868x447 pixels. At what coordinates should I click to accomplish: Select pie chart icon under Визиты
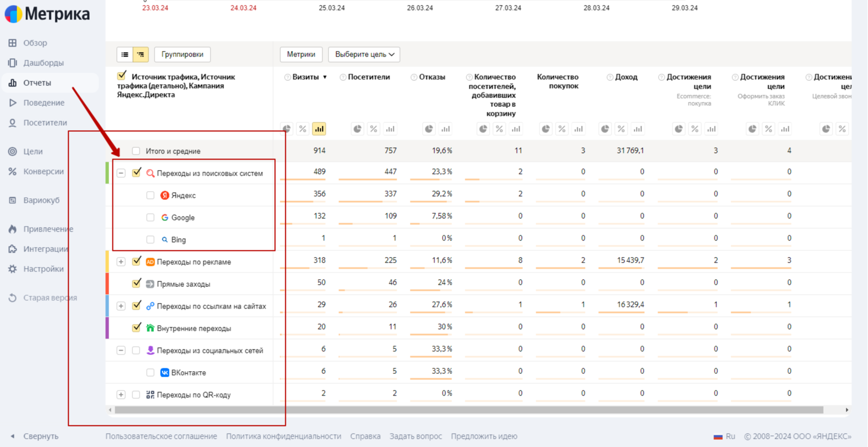click(287, 129)
